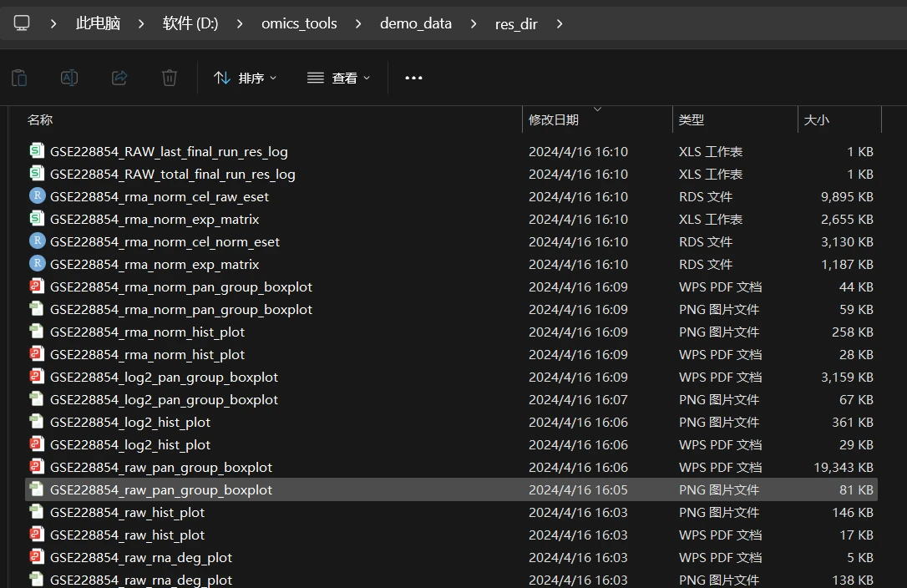Select name of 3,159 KB log2_pan_group_boxplot PDF
The width and height of the screenshot is (907, 588).
(x=164, y=378)
